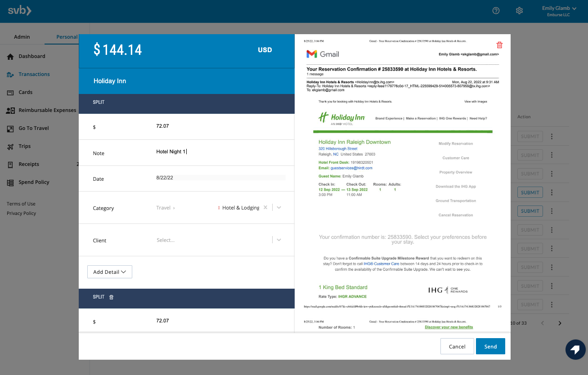The width and height of the screenshot is (588, 375).
Task: Switch to the Admin tab
Action: (22, 37)
